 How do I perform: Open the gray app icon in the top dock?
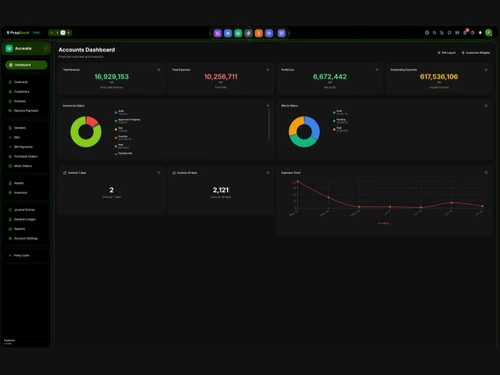tap(248, 33)
